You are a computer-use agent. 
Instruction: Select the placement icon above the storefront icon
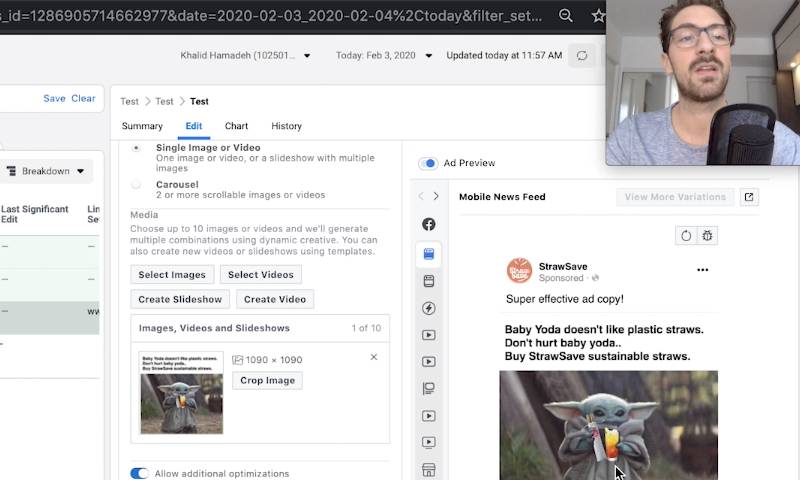[429, 442]
